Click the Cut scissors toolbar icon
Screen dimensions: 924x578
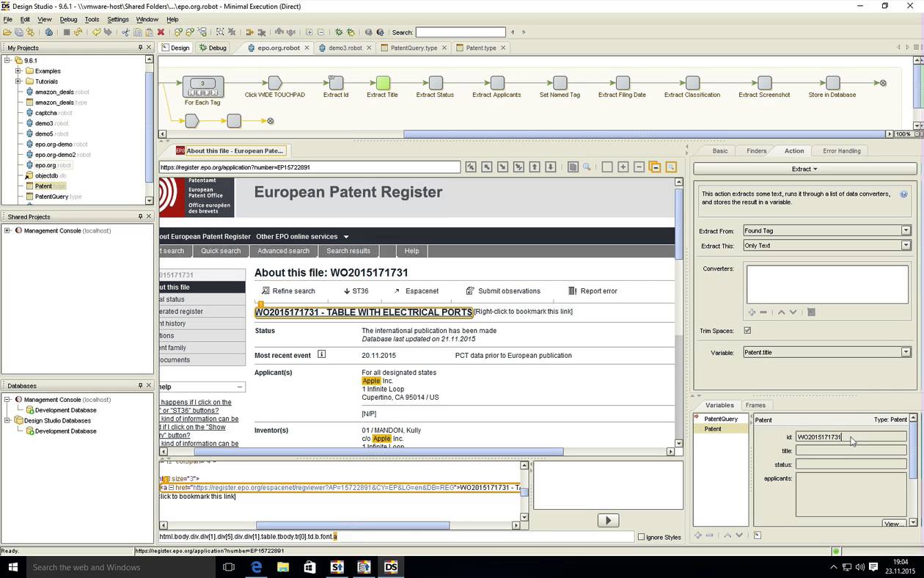(x=125, y=32)
